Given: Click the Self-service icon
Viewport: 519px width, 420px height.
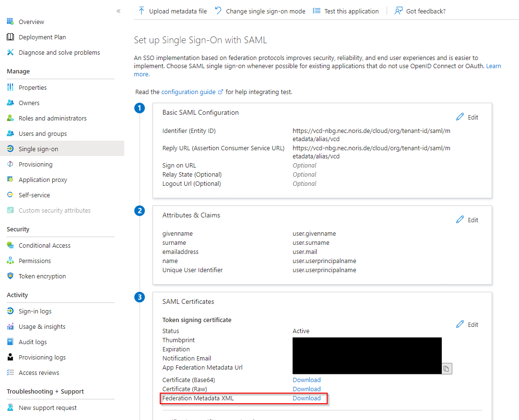Looking at the screenshot, I should click(x=10, y=195).
